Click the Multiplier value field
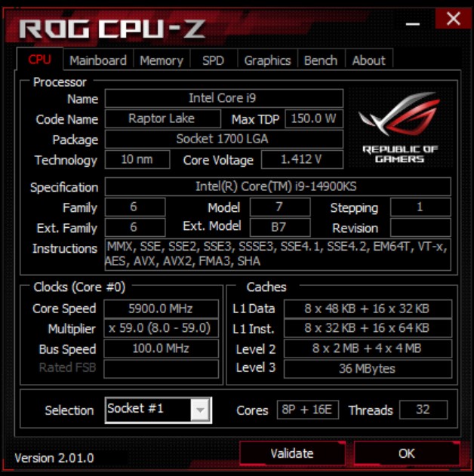The width and height of the screenshot is (474, 476). pos(161,328)
